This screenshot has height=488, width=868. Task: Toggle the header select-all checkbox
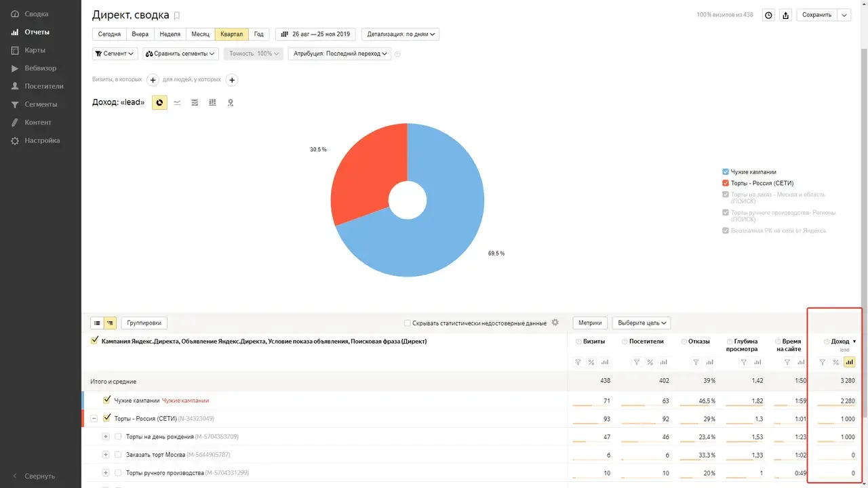(94, 341)
